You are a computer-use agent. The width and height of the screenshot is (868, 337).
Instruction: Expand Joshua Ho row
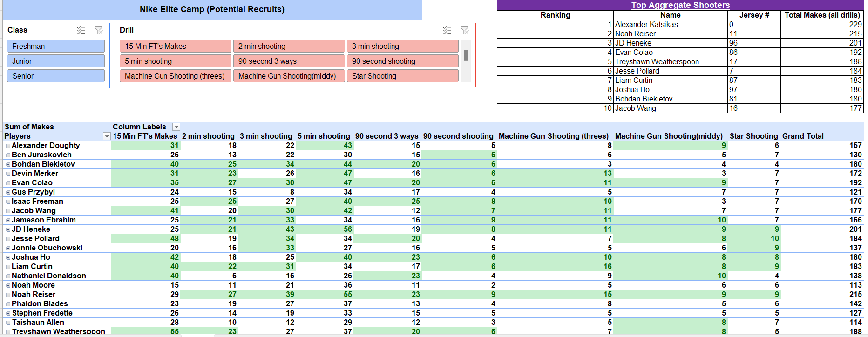[8, 257]
